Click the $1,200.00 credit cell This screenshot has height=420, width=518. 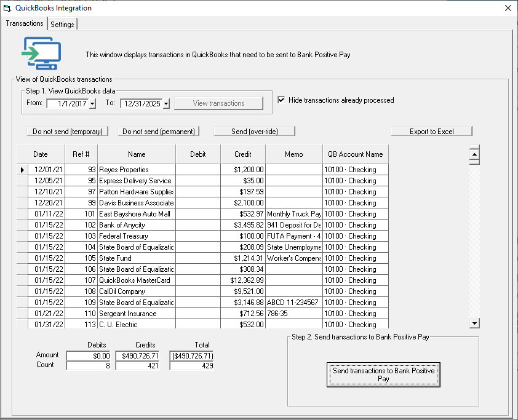tap(243, 170)
